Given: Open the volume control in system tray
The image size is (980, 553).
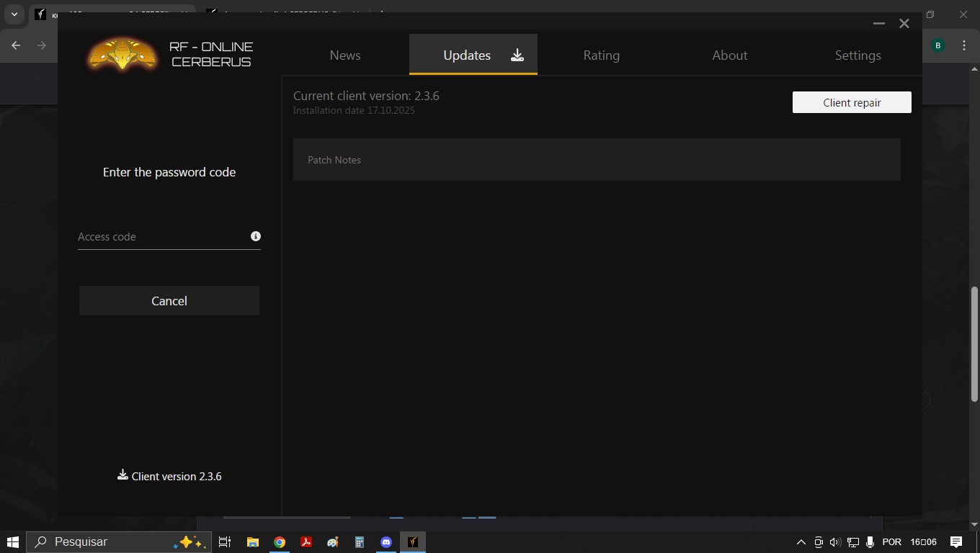Looking at the screenshot, I should point(835,542).
